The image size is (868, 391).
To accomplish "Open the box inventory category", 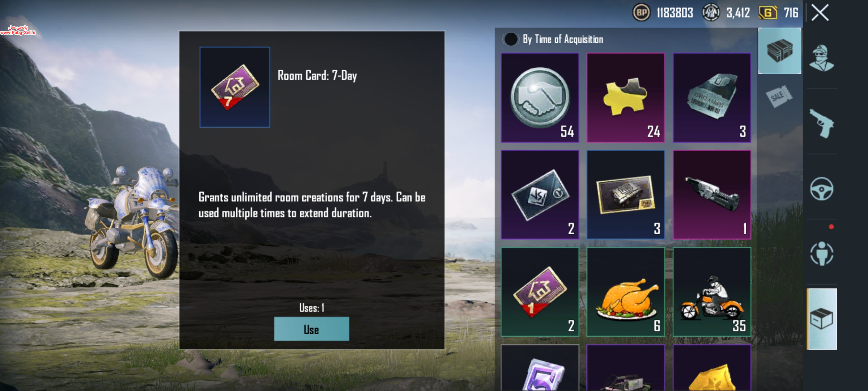I will pos(822,319).
